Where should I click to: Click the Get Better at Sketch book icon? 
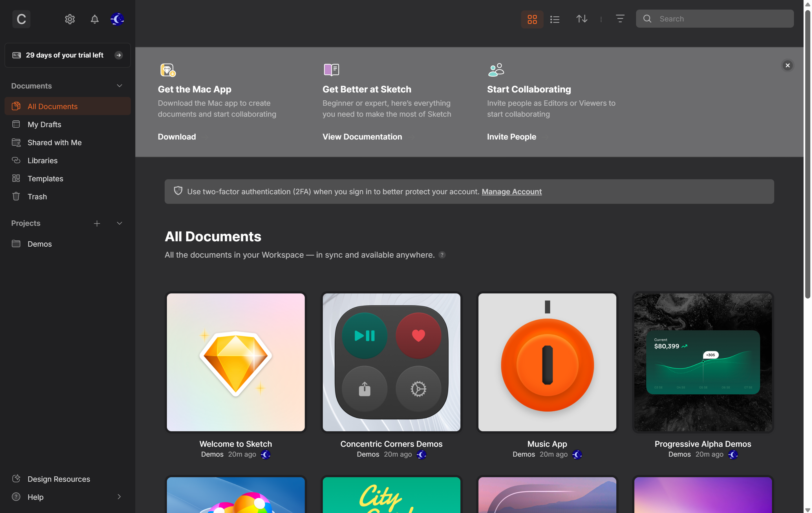tap(332, 70)
